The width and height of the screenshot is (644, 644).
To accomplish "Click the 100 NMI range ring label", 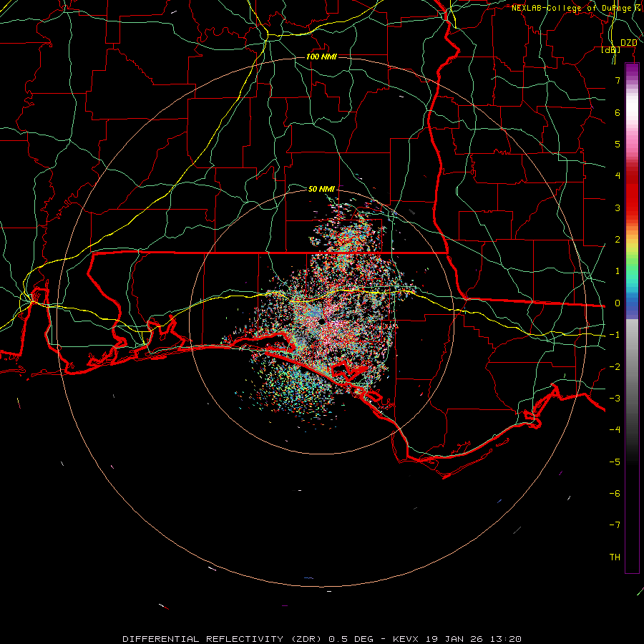I will 321,57.
